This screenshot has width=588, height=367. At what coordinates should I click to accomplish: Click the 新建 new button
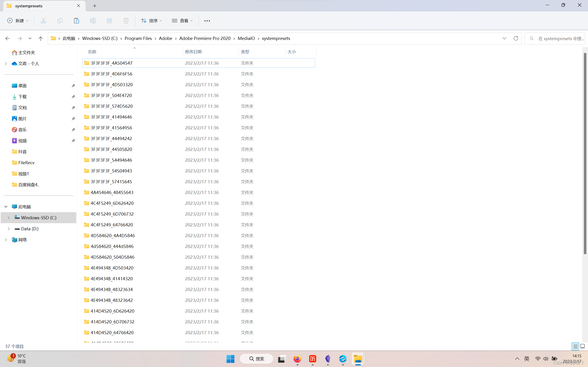tap(18, 21)
